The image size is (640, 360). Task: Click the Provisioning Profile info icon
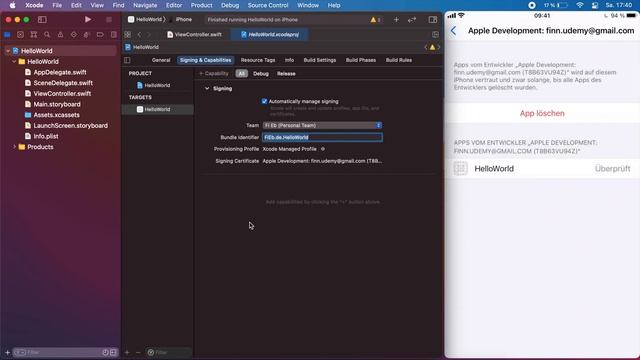point(323,149)
